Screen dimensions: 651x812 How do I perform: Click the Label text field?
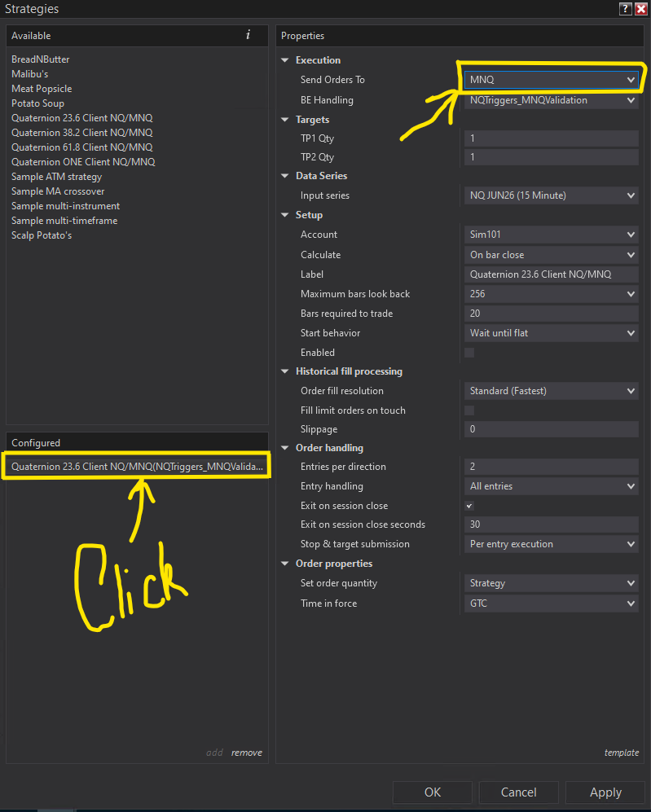click(551, 274)
